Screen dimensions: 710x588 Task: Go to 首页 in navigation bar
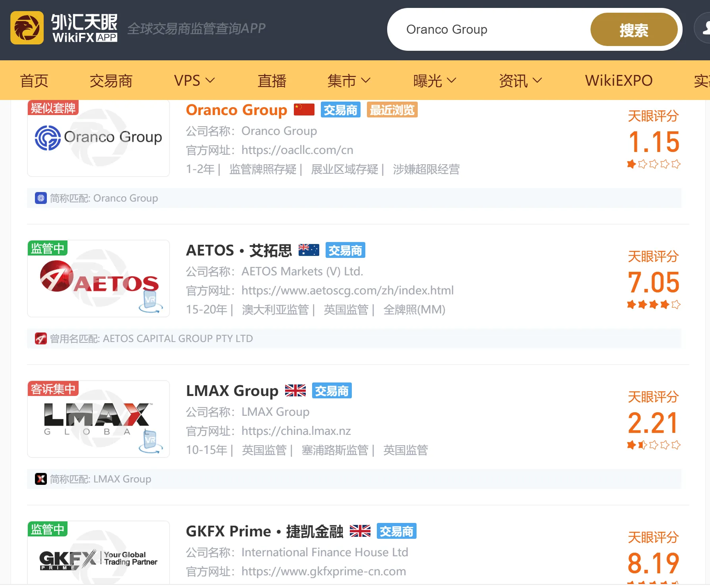pos(34,81)
